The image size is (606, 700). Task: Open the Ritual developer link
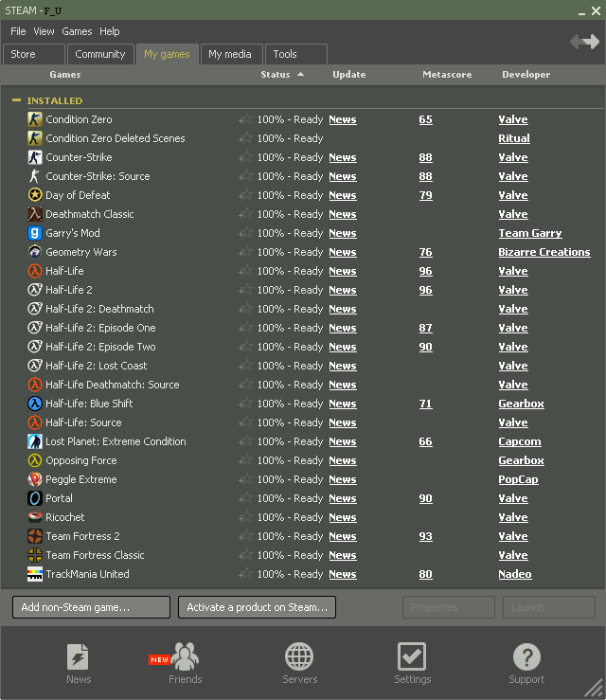(x=514, y=138)
